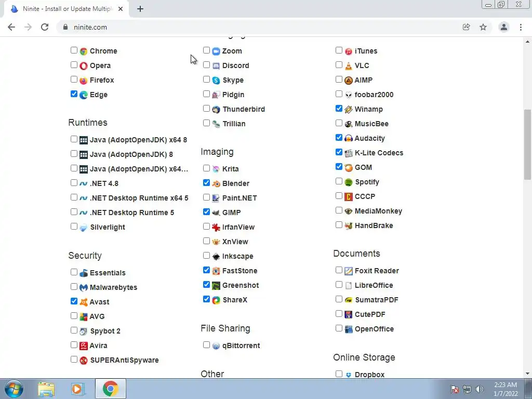The image size is (532, 399).
Task: Click the MediaMonkey label
Action: click(x=378, y=211)
